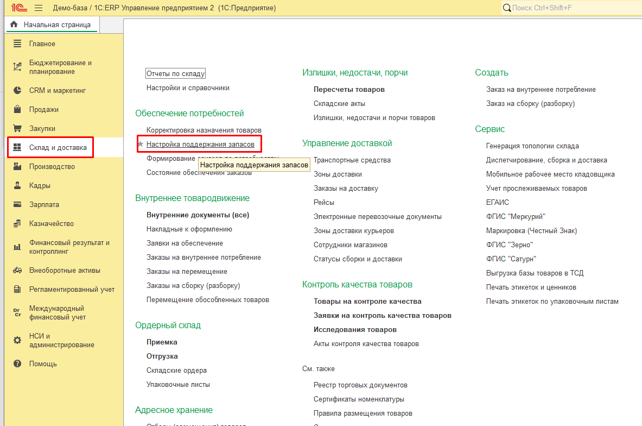Image resolution: width=642 pixels, height=426 pixels.
Task: Click the CRM и маркетинг pie icon
Action: pyautogui.click(x=17, y=90)
